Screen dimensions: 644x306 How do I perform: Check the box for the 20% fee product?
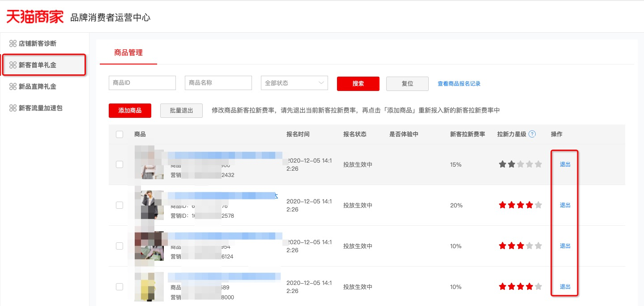(119, 205)
